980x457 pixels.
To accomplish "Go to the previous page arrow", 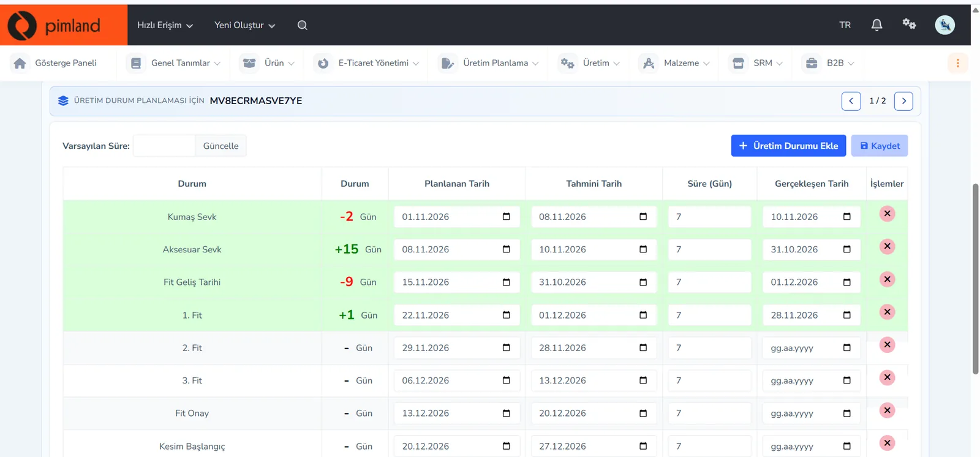I will coord(851,101).
